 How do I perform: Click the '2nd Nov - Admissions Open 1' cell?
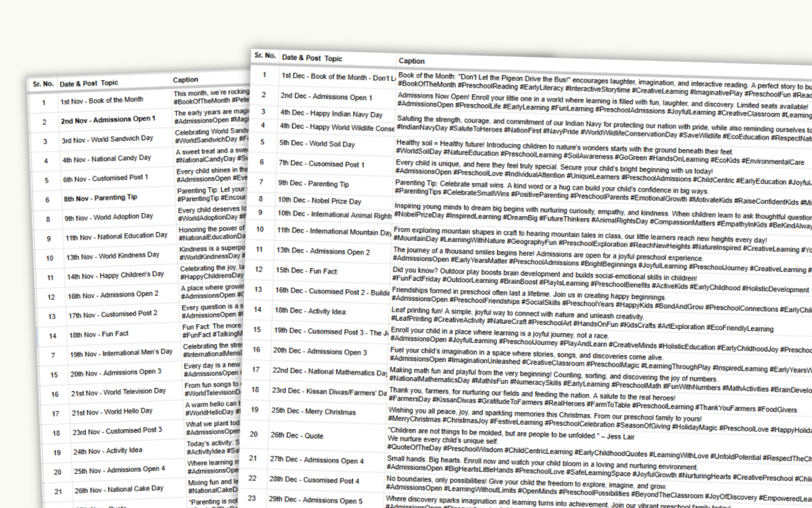[115, 120]
